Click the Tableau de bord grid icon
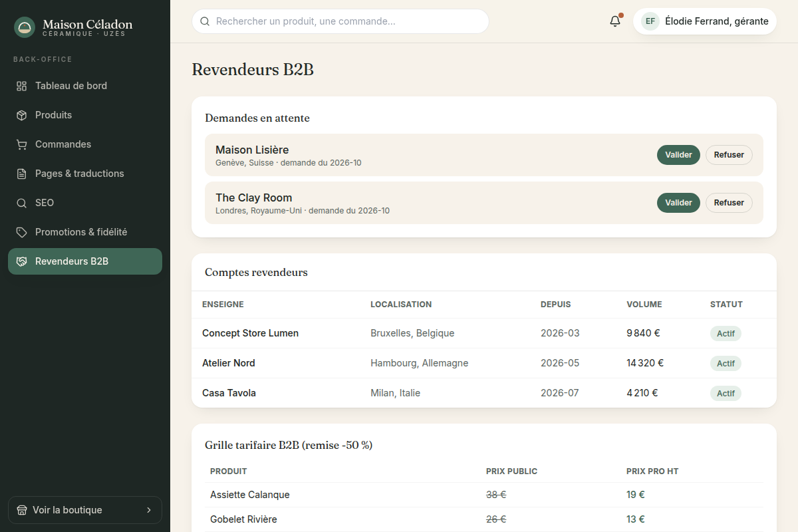This screenshot has height=532, width=798. (22, 86)
